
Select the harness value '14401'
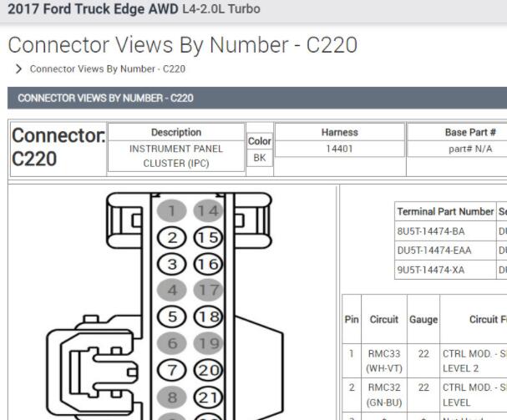pos(339,149)
